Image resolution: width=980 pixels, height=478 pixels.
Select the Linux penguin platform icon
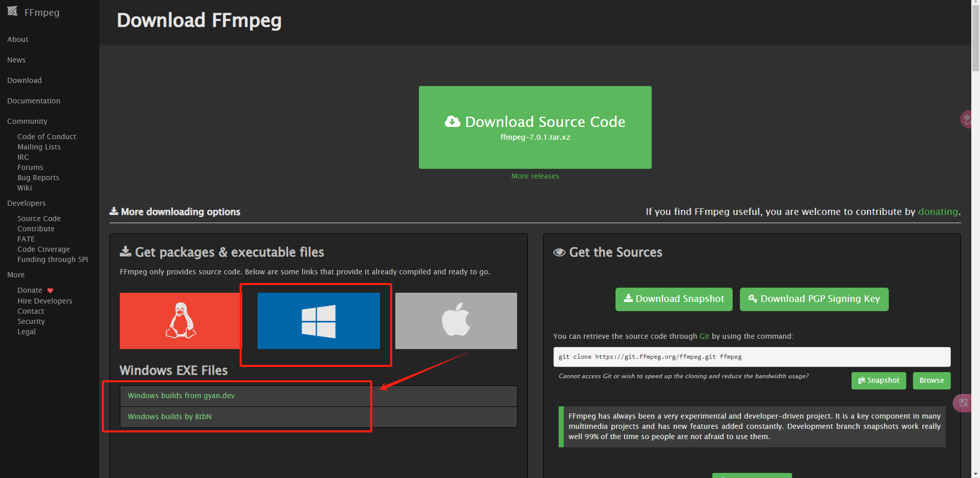(180, 321)
